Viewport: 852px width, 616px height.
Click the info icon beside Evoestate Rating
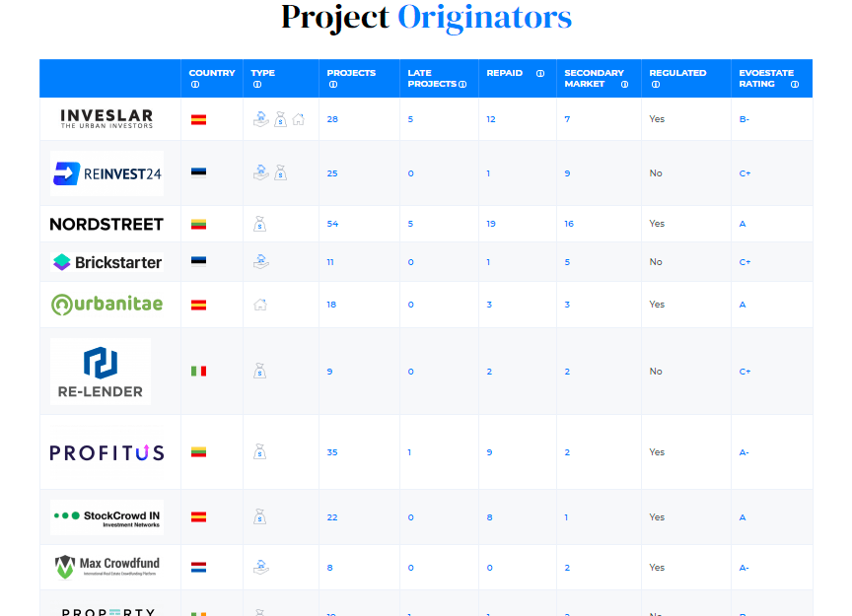(x=795, y=84)
